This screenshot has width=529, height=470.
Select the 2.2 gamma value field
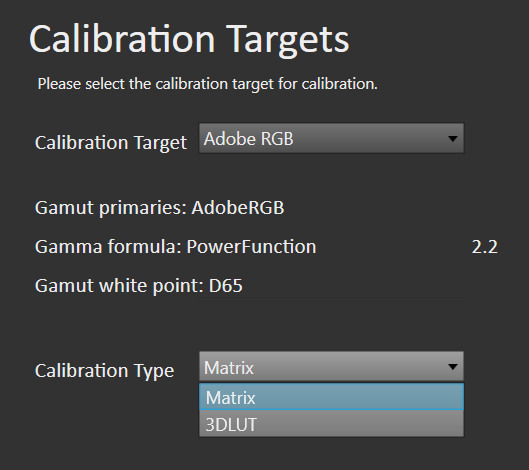484,247
